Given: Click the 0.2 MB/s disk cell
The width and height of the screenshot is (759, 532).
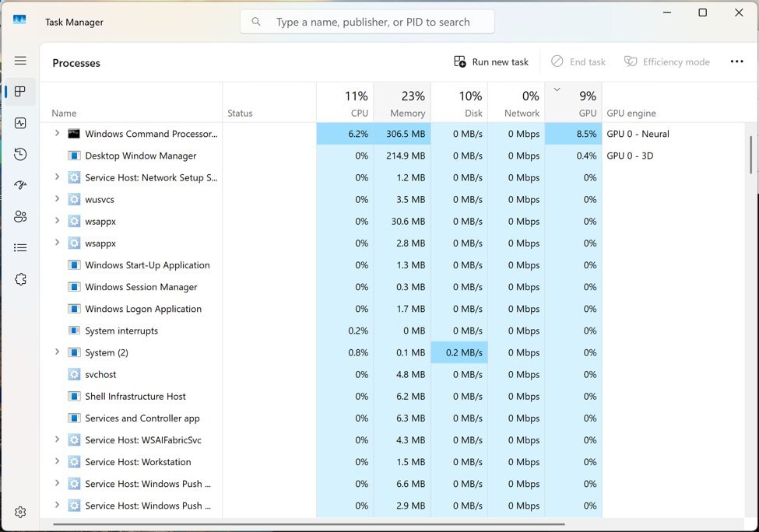Looking at the screenshot, I should (459, 352).
